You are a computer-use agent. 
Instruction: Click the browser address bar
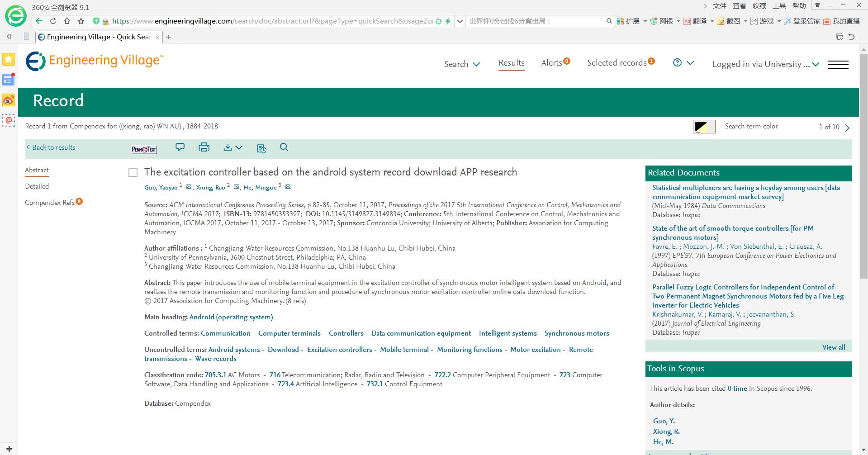(x=271, y=21)
